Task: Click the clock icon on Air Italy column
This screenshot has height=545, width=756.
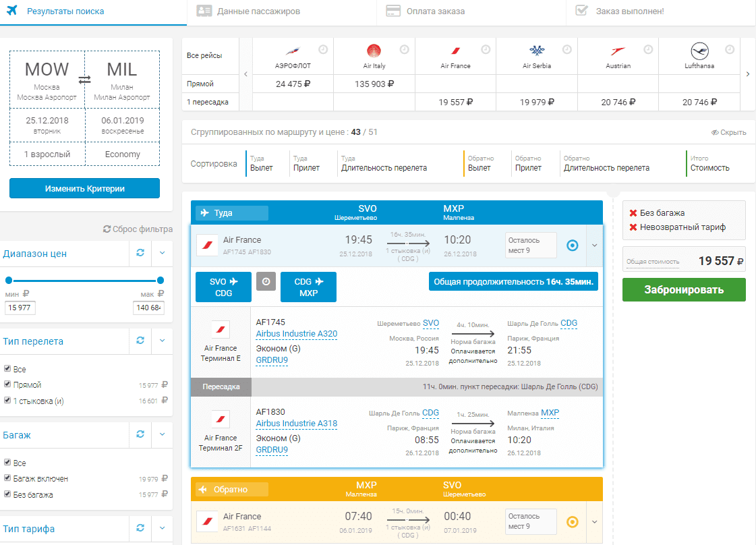Action: pyautogui.click(x=405, y=49)
